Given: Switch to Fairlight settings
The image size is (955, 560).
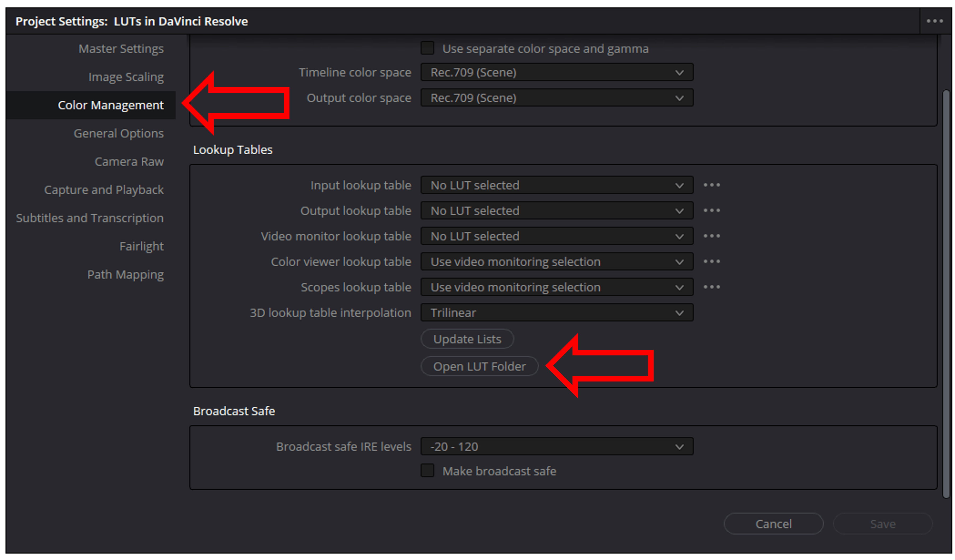Looking at the screenshot, I should click(x=141, y=246).
